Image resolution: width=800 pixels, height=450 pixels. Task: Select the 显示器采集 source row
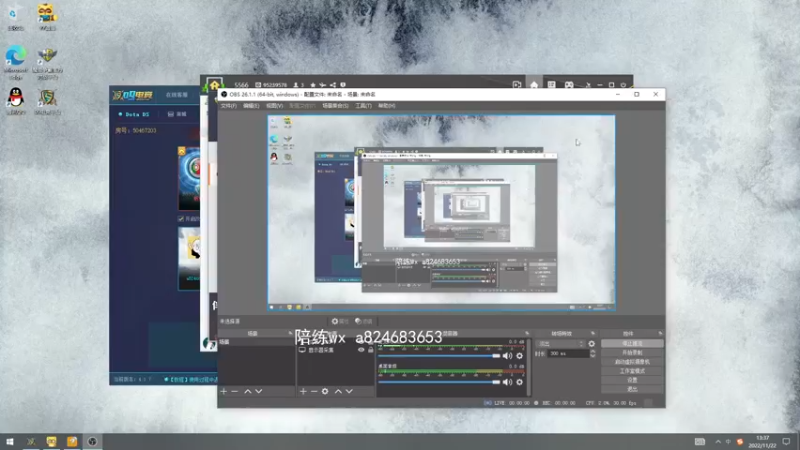click(336, 350)
